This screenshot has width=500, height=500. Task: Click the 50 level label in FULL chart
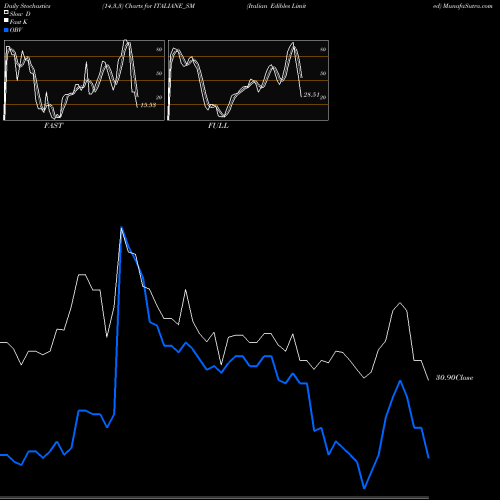(323, 73)
